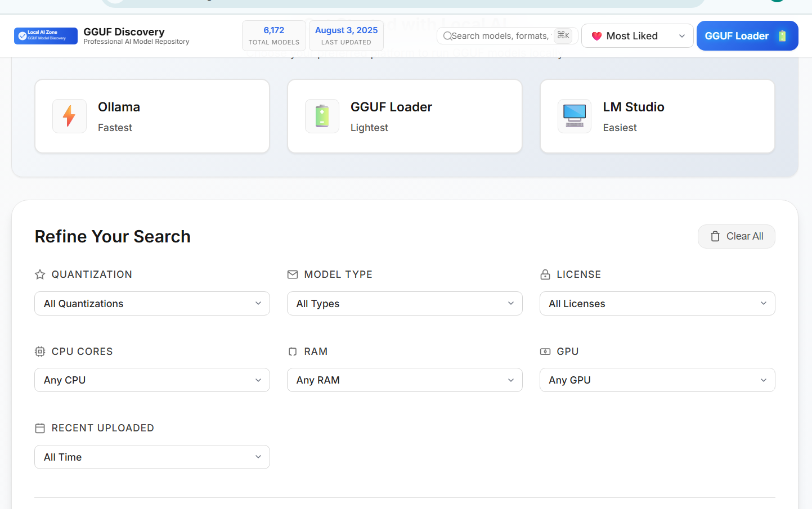
Task: Open the Any CPU dropdown
Action: 152,380
